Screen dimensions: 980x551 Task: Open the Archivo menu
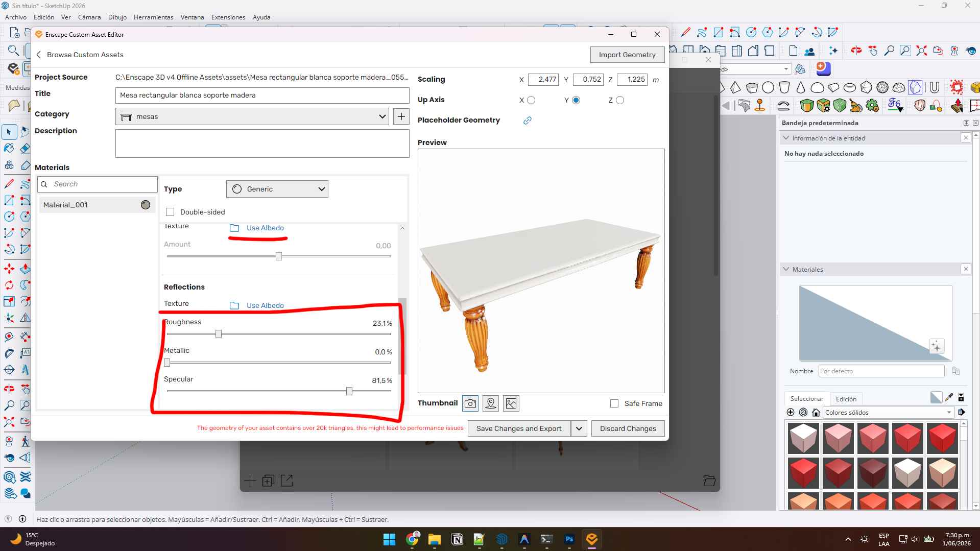tap(16, 17)
